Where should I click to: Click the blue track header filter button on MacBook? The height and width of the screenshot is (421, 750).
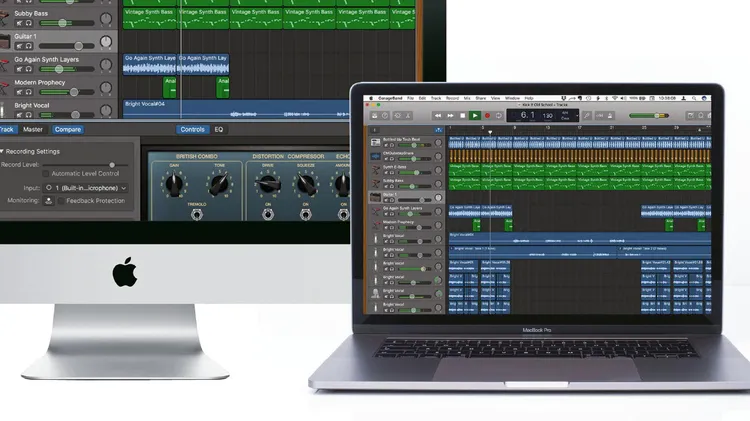[439, 130]
